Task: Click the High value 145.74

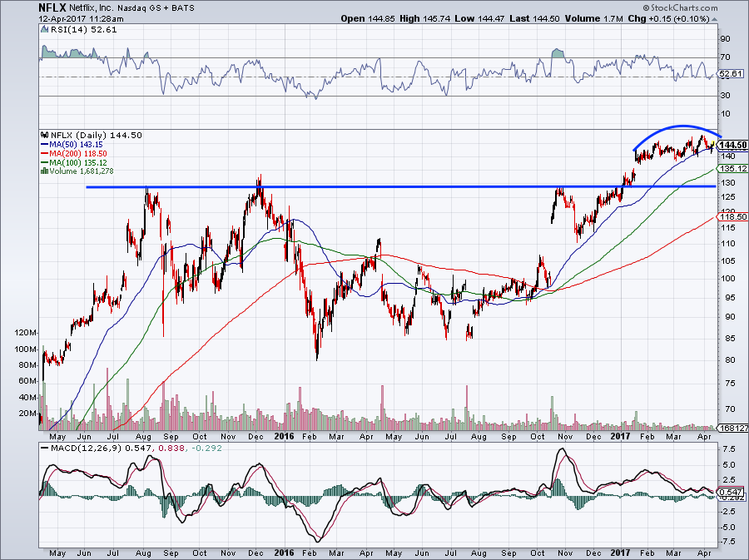Action: coord(437,18)
